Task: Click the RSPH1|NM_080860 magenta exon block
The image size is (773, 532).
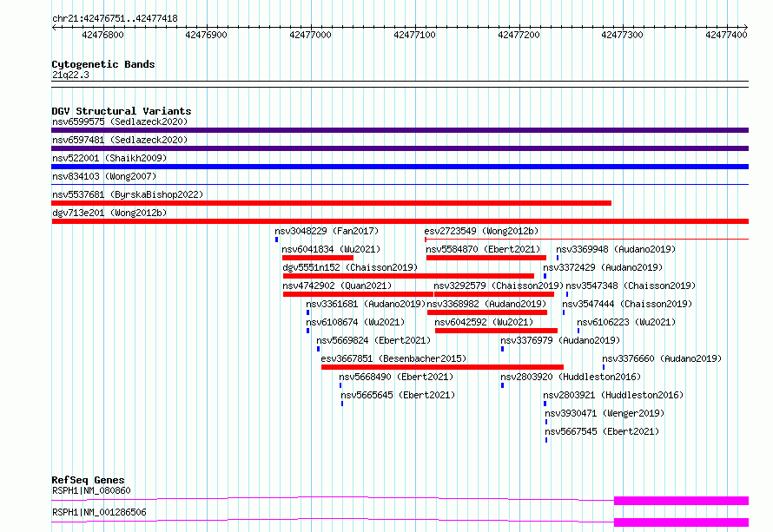Action: tap(680, 501)
